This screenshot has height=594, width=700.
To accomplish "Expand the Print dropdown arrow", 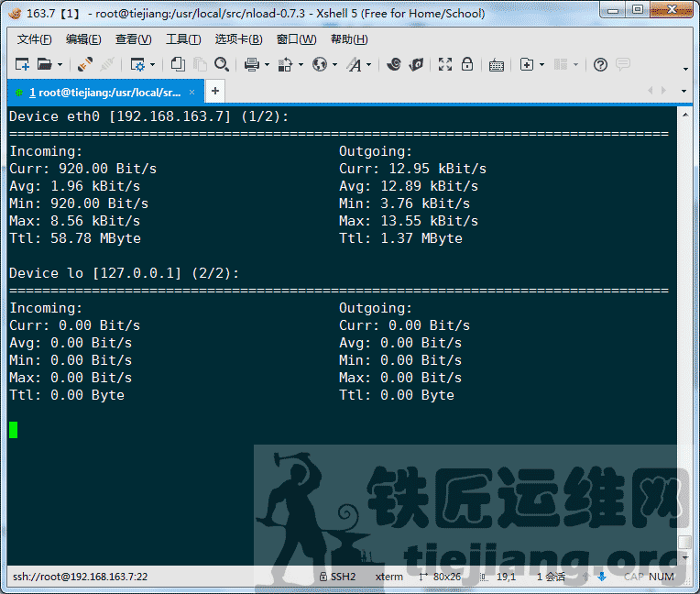I will 267,65.
